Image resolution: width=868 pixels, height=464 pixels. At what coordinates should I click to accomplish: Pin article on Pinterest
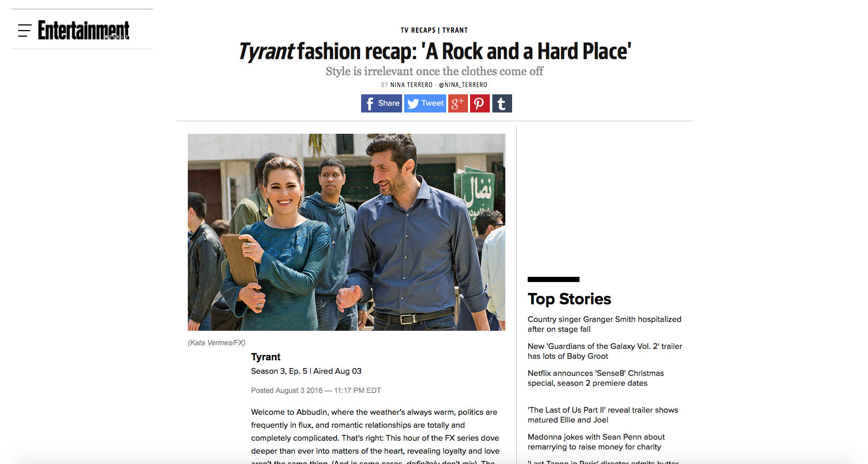tap(480, 103)
